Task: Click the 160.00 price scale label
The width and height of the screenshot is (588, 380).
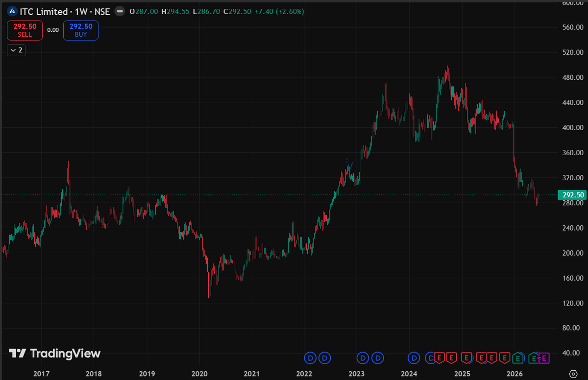Action: pyautogui.click(x=574, y=278)
